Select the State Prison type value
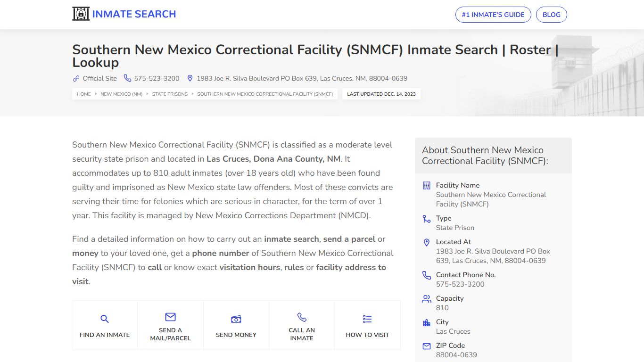 [x=455, y=228]
